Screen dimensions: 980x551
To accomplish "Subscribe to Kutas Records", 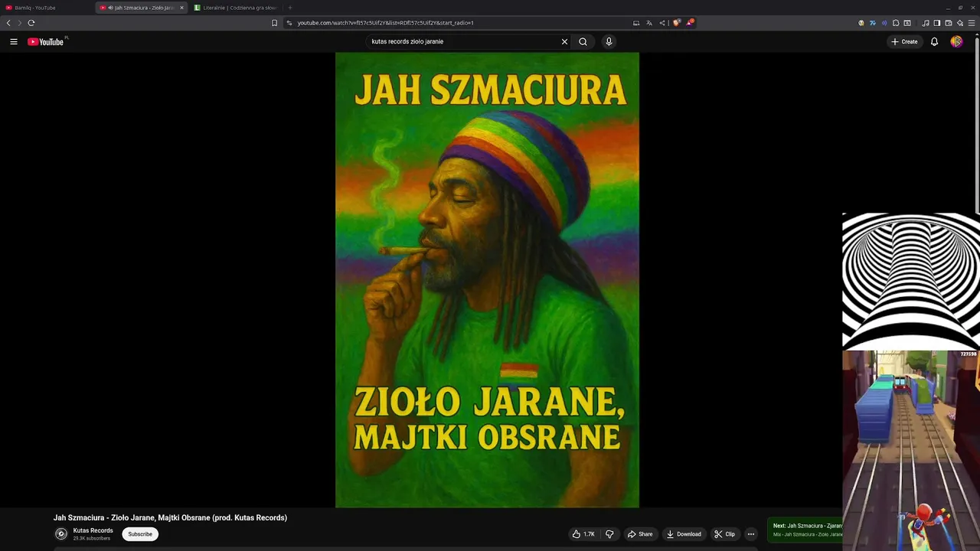I will point(140,534).
